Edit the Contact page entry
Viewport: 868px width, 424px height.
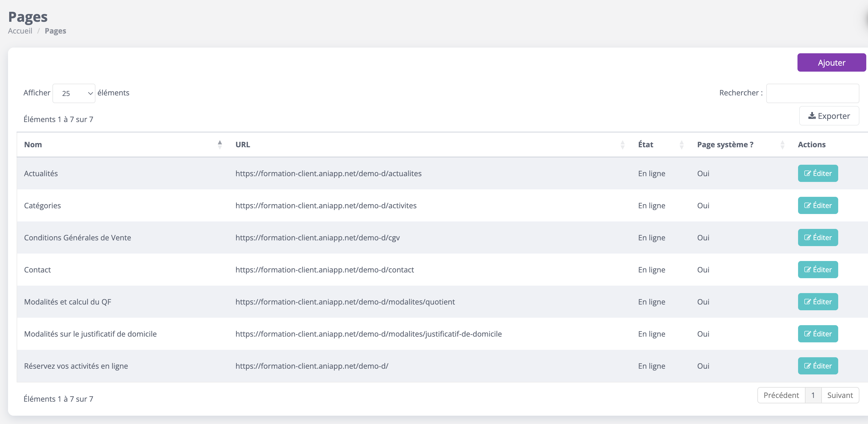818,269
